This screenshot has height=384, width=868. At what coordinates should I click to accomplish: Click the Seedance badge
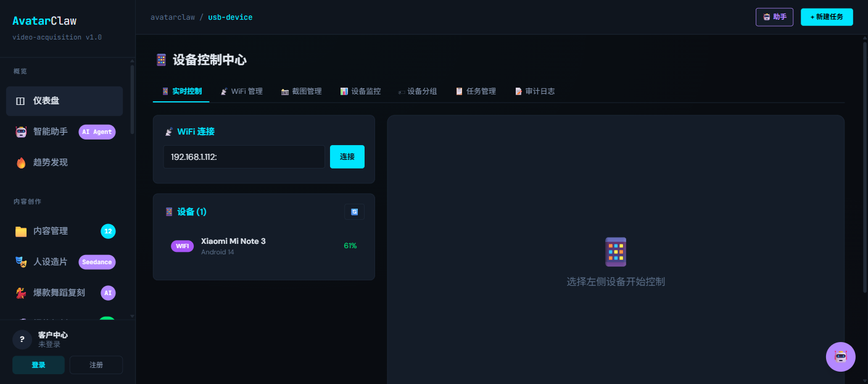[x=97, y=262]
